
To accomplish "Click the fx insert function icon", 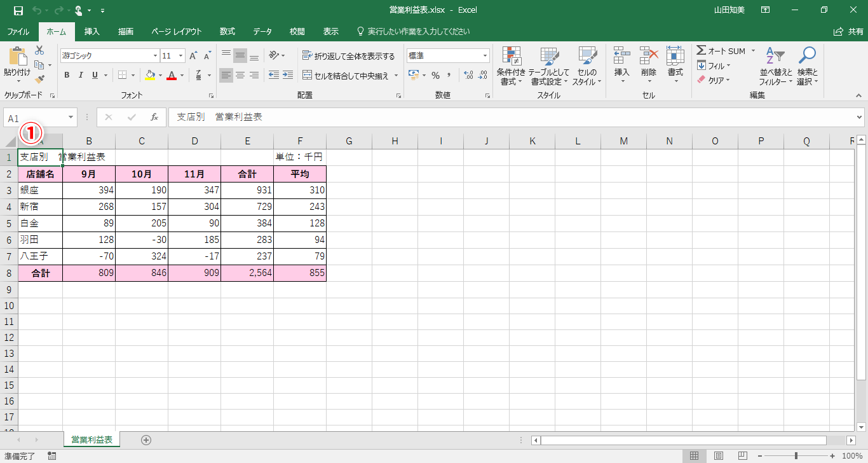I will pyautogui.click(x=154, y=118).
